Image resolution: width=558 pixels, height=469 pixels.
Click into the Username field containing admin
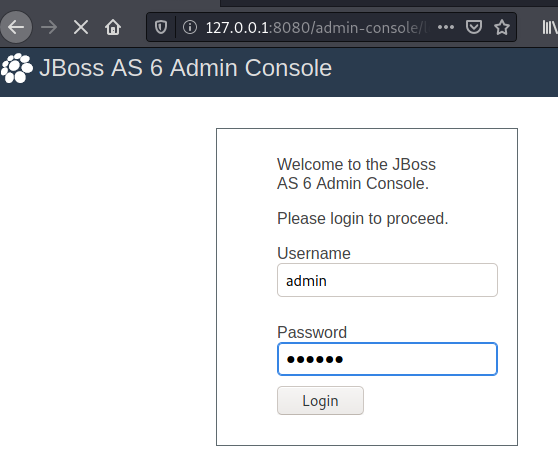[x=387, y=280]
